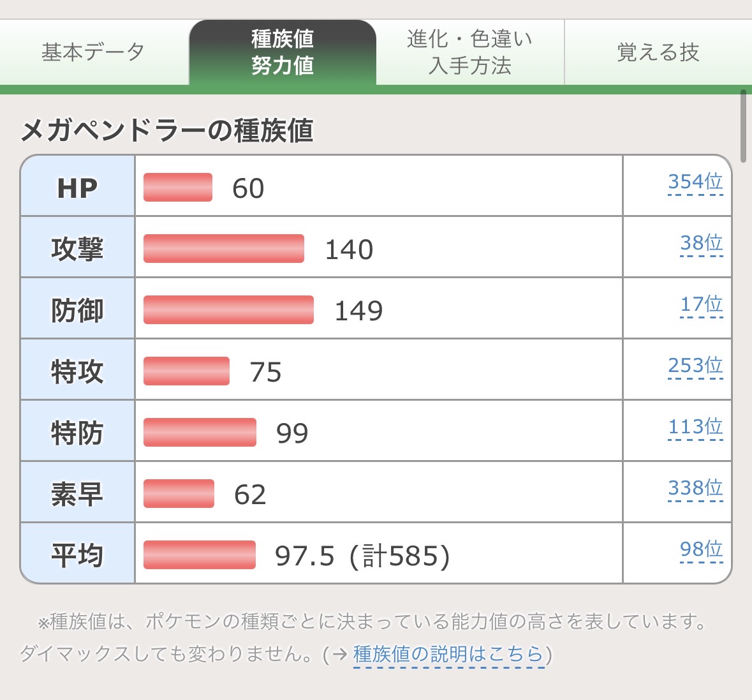The height and width of the screenshot is (700, 752).
Task: Open the special attack ranking 253位
Action: (695, 366)
